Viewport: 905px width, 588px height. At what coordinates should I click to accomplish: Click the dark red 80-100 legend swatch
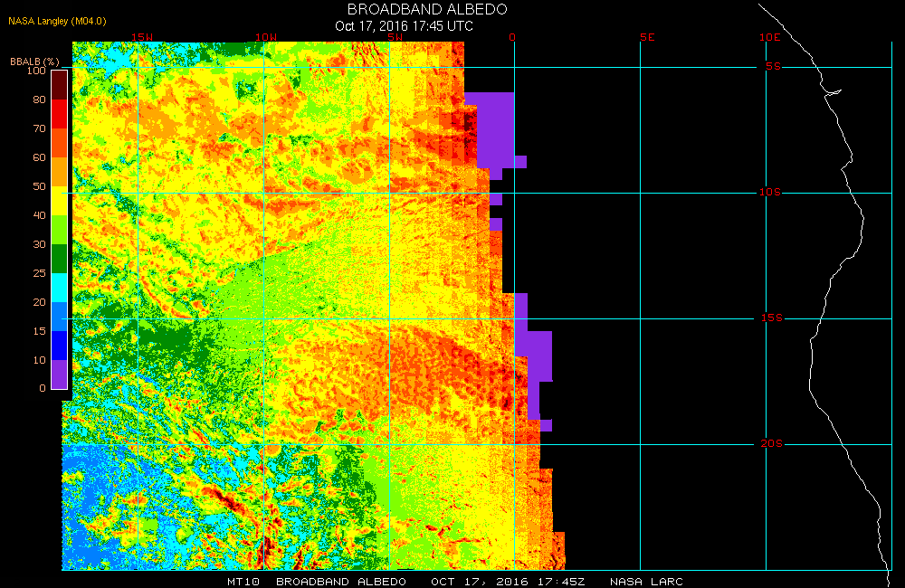(60, 85)
